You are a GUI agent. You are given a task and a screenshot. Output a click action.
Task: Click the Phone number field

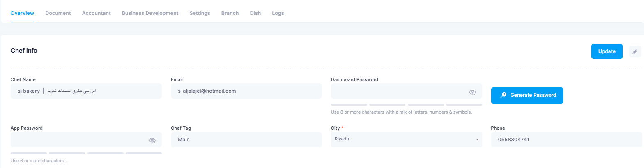tap(567, 140)
